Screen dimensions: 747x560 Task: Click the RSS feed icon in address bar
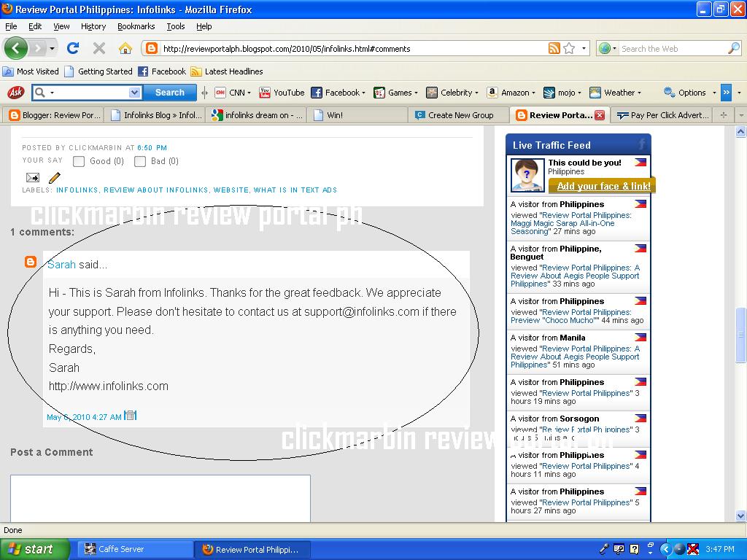pos(554,48)
